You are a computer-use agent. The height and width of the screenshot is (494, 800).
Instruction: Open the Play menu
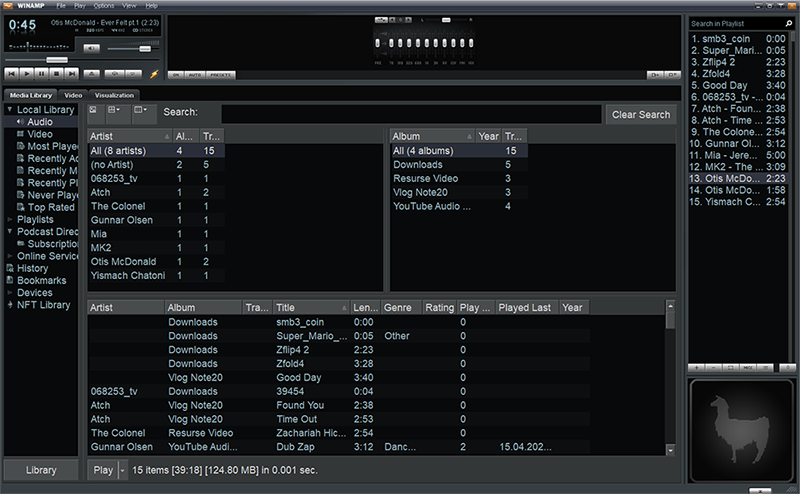click(x=80, y=6)
